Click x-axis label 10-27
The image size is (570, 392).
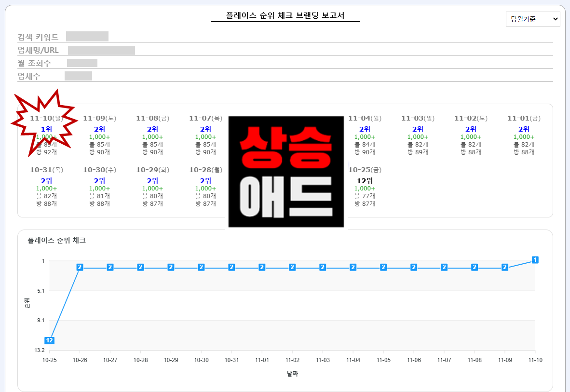[x=110, y=360]
